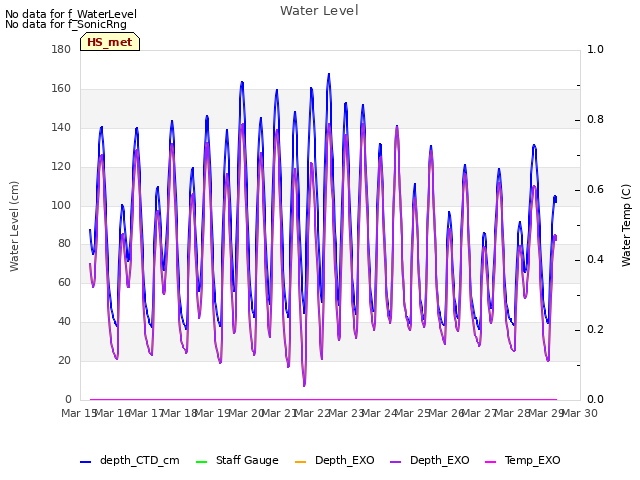Toggle depth_CTD_cm legend entry
This screenshot has height=480, width=640.
[x=129, y=460]
